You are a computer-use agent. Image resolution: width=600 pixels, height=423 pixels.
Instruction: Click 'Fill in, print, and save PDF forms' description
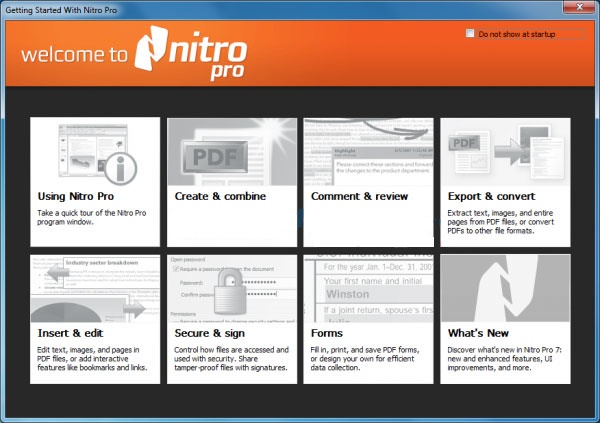pos(365,359)
